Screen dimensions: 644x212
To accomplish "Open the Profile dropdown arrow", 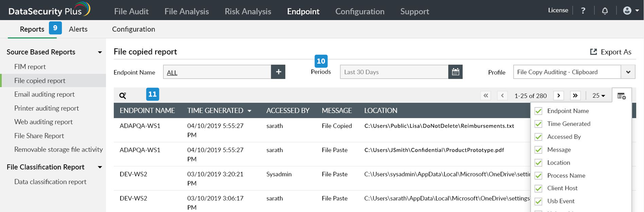I will [628, 72].
